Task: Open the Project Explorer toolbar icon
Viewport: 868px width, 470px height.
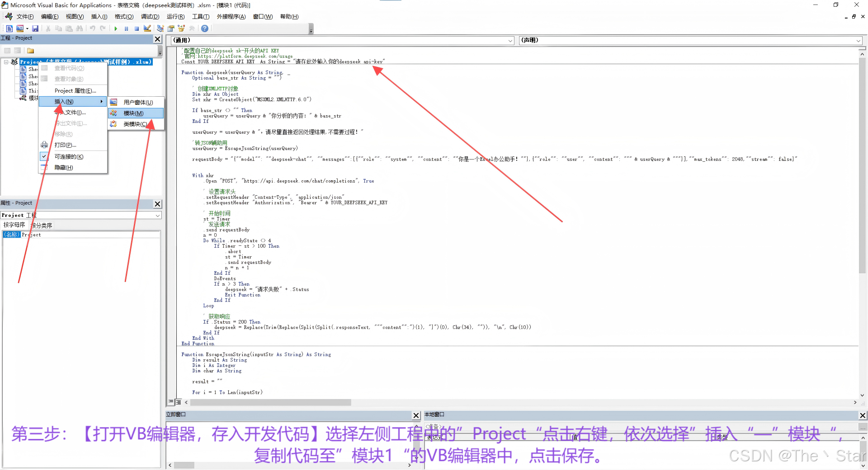Action: pos(160,28)
